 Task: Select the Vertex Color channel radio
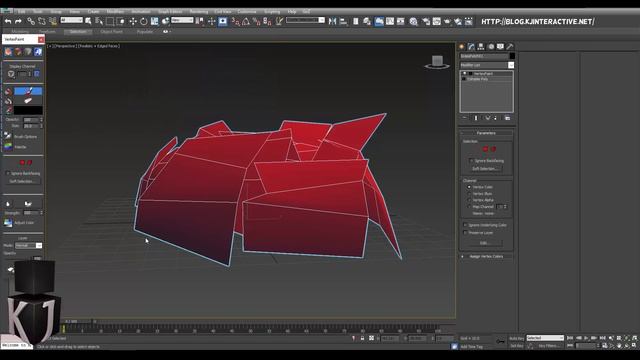point(469,187)
